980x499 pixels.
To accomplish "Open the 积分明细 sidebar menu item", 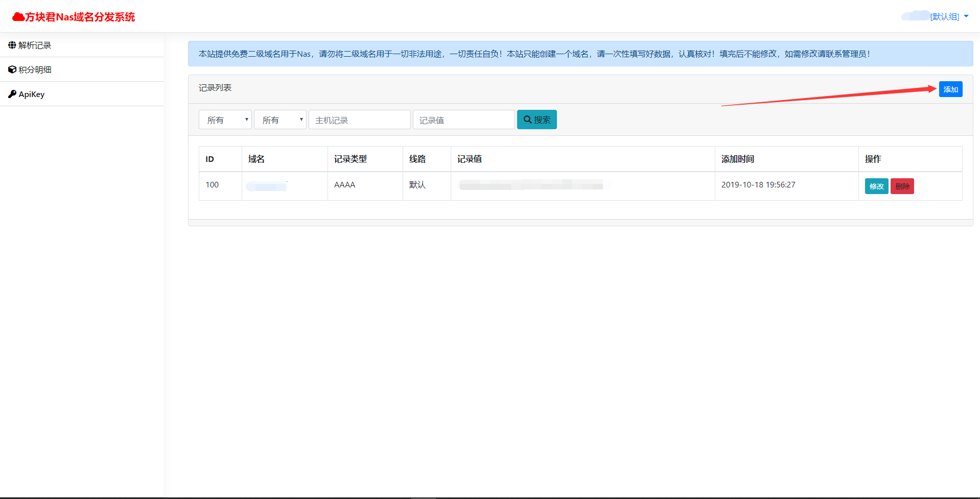I will 35,69.
